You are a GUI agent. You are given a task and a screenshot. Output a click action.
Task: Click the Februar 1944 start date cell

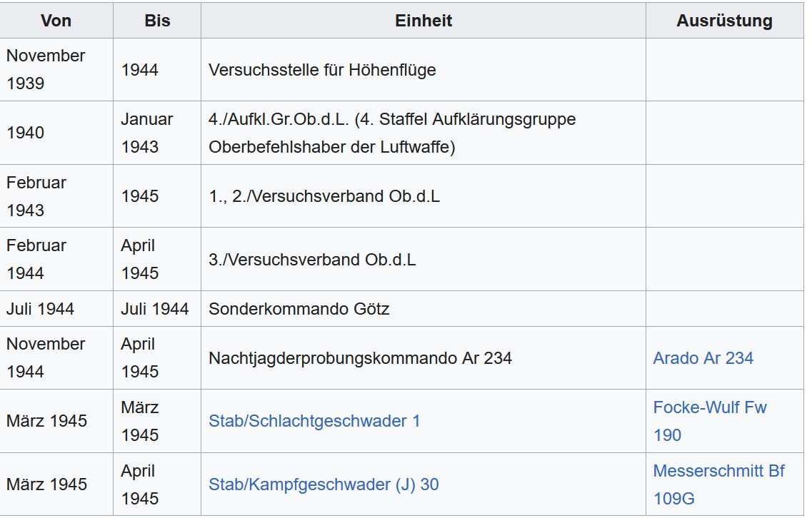pyautogui.click(x=56, y=259)
